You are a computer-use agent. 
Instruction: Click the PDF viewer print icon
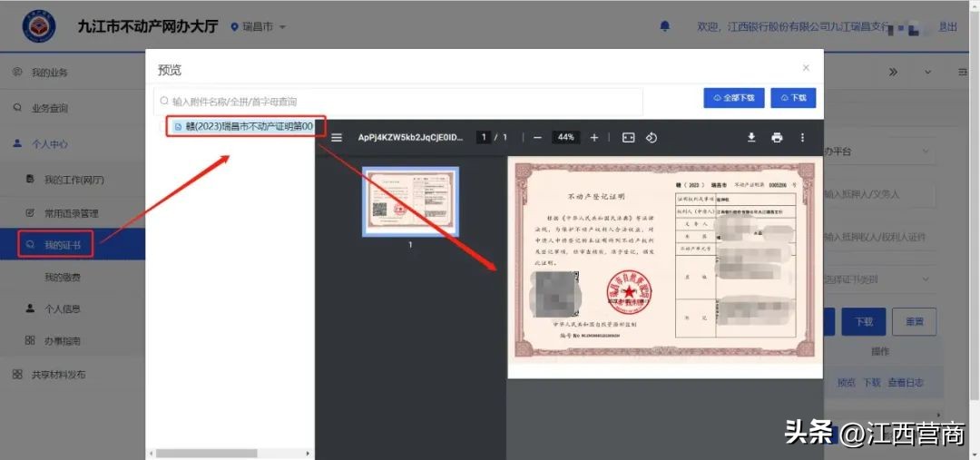pyautogui.click(x=777, y=138)
